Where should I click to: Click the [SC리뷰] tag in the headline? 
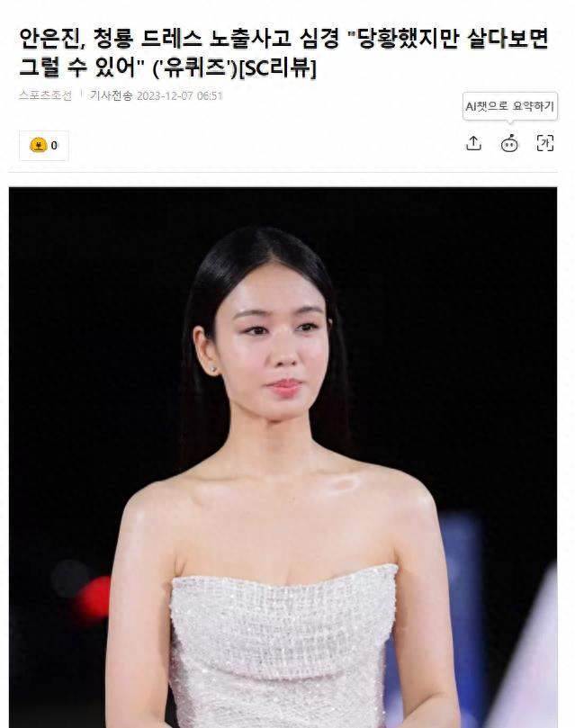tap(278, 67)
